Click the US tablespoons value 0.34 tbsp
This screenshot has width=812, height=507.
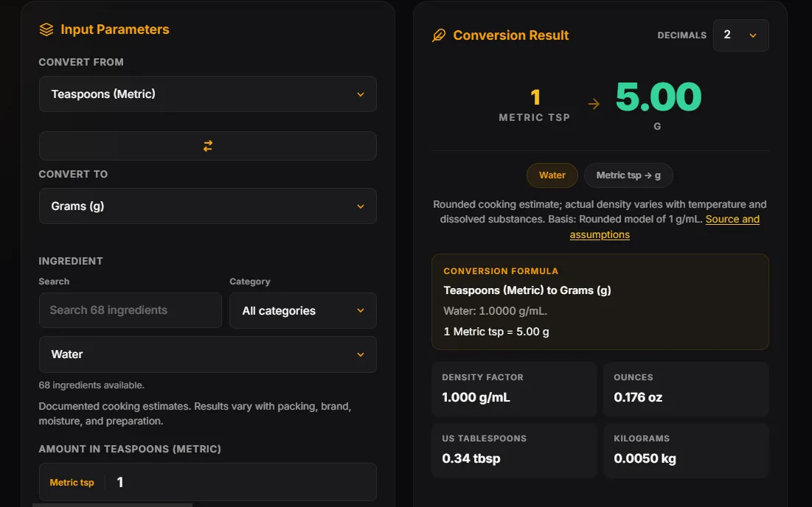(471, 458)
